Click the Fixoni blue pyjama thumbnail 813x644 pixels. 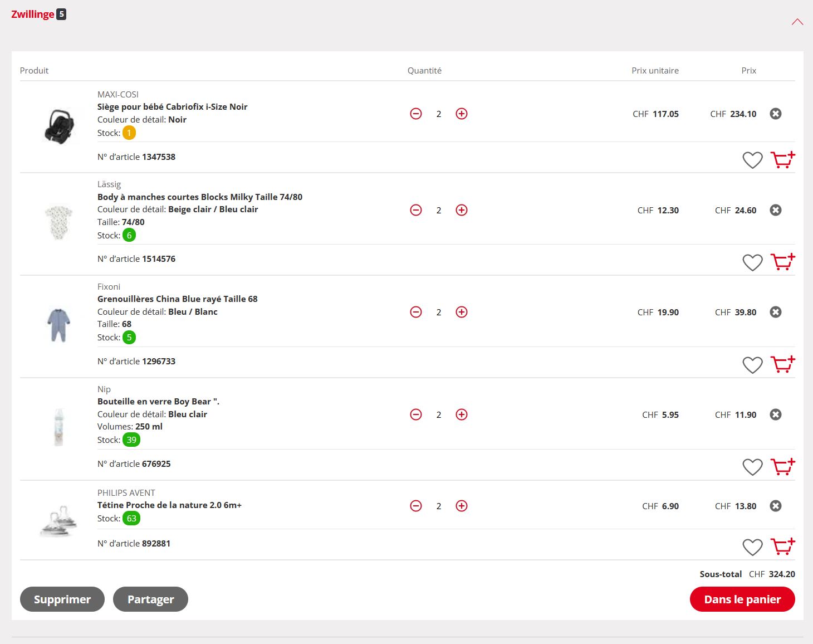(58, 325)
